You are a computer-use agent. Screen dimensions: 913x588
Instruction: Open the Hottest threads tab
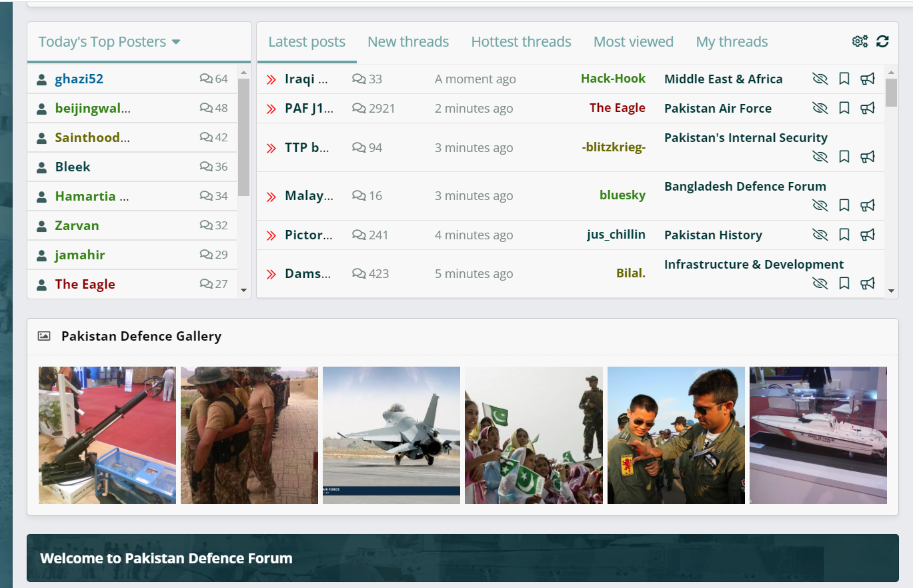pos(521,41)
